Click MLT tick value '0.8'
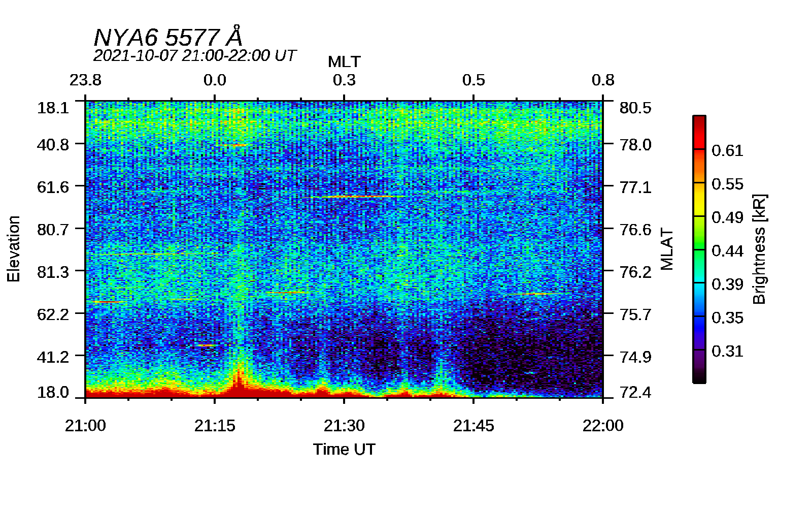 603,80
